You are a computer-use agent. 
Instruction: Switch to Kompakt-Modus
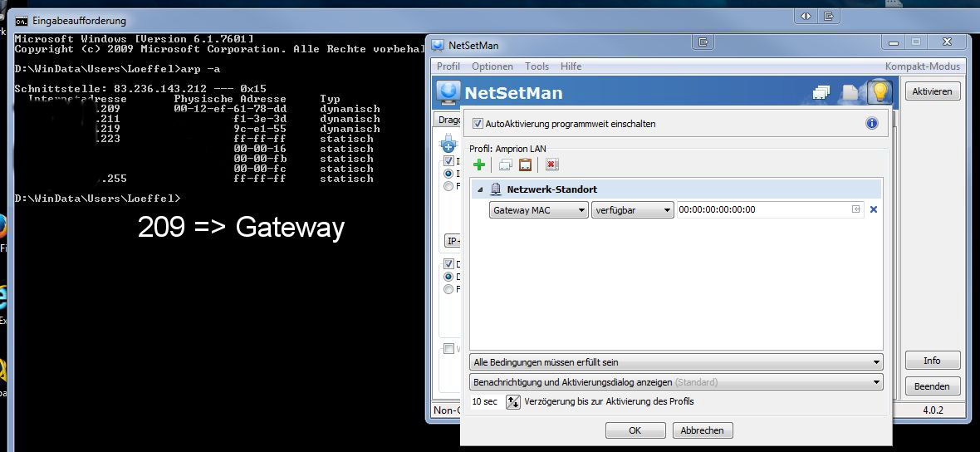click(923, 66)
